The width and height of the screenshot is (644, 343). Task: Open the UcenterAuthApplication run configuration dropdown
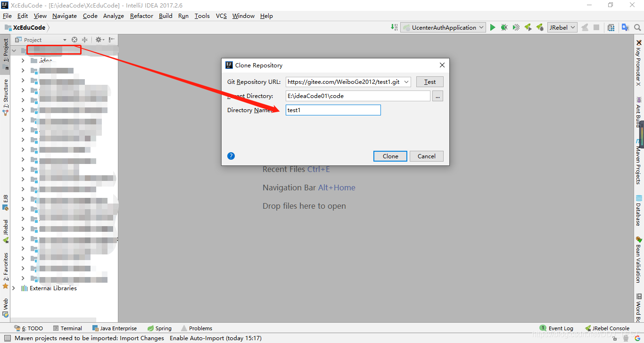point(443,27)
